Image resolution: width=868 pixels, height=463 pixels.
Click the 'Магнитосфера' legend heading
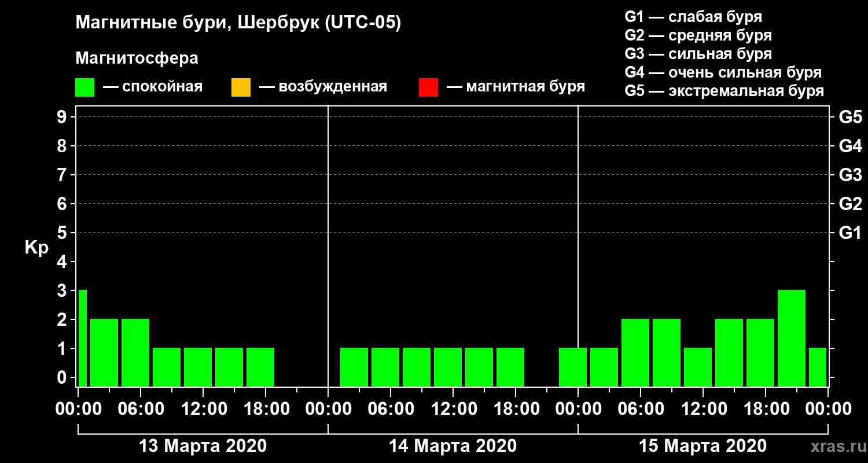point(137,58)
